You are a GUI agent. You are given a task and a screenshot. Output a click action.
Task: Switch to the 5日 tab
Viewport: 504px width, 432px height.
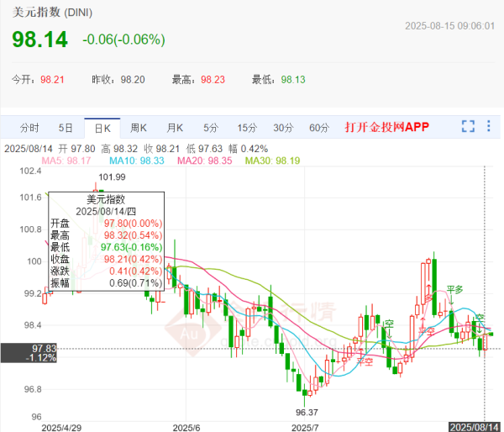66,128
